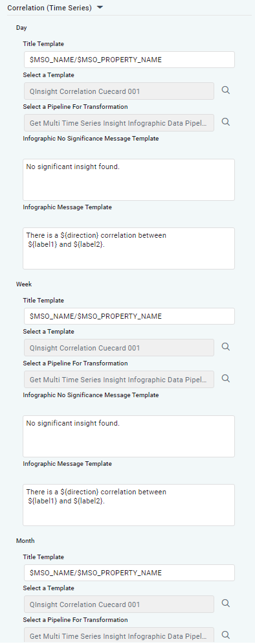Search pipelines for Day transformation
Screen dimensions: 255x644
[225, 122]
